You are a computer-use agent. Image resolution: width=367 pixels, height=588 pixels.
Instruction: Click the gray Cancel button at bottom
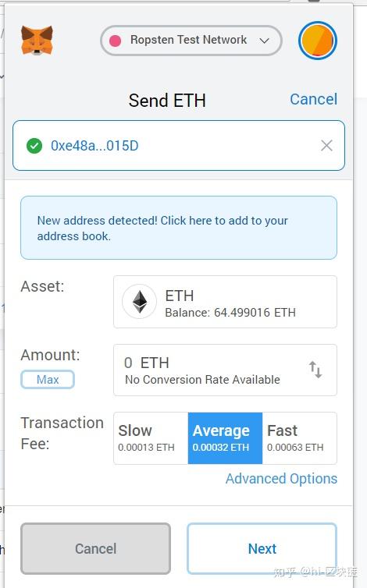96,549
